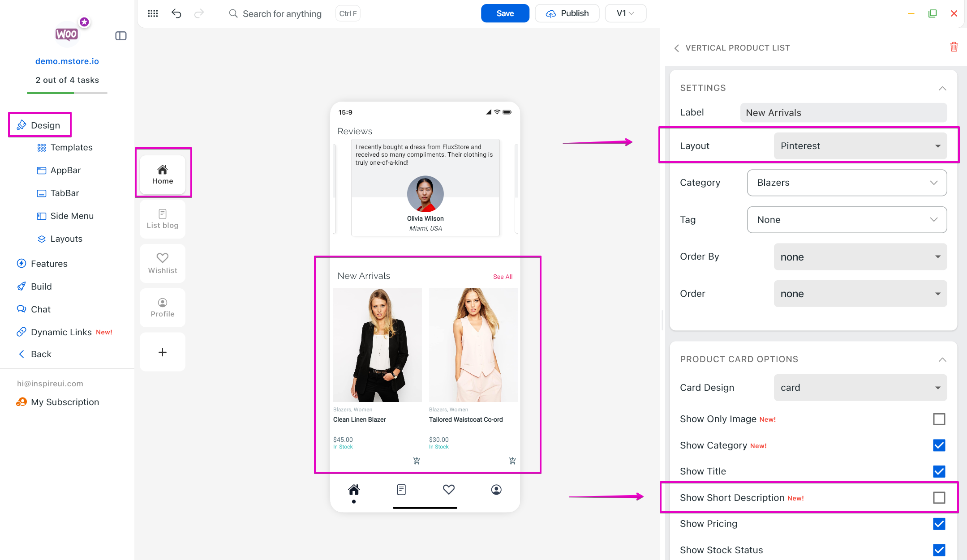Click the Save button
967x560 pixels.
[505, 13]
